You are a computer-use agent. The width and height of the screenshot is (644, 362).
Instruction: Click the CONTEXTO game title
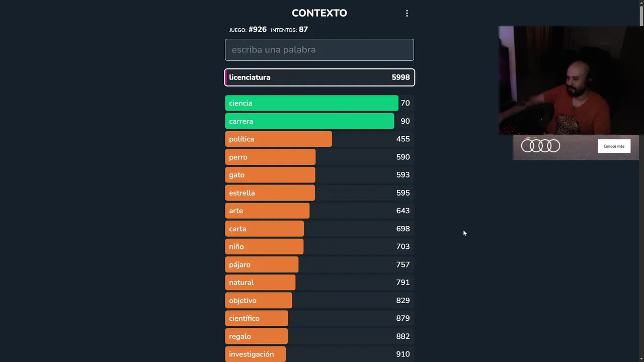[x=319, y=13]
